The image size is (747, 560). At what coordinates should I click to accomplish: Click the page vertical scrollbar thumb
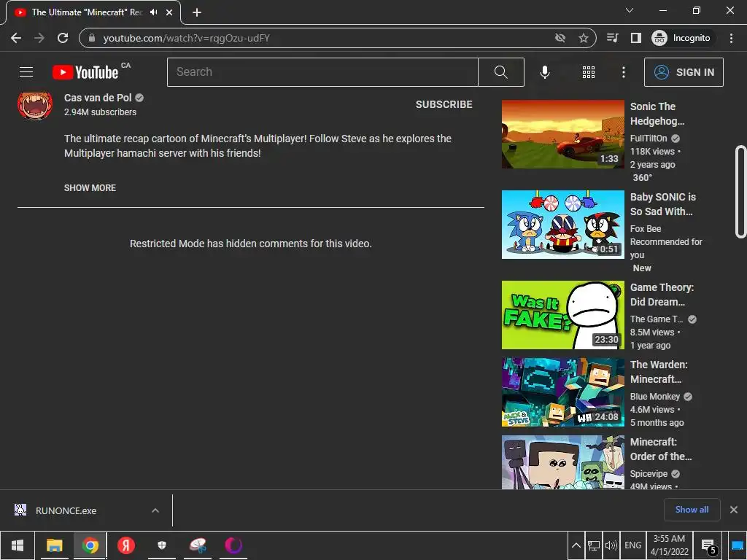pyautogui.click(x=740, y=192)
